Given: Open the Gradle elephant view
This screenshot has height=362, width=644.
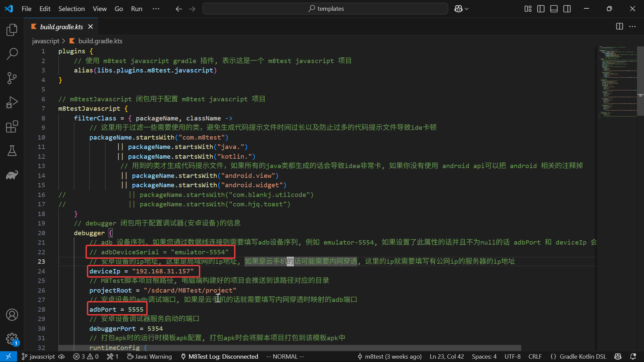Looking at the screenshot, I should [12, 175].
